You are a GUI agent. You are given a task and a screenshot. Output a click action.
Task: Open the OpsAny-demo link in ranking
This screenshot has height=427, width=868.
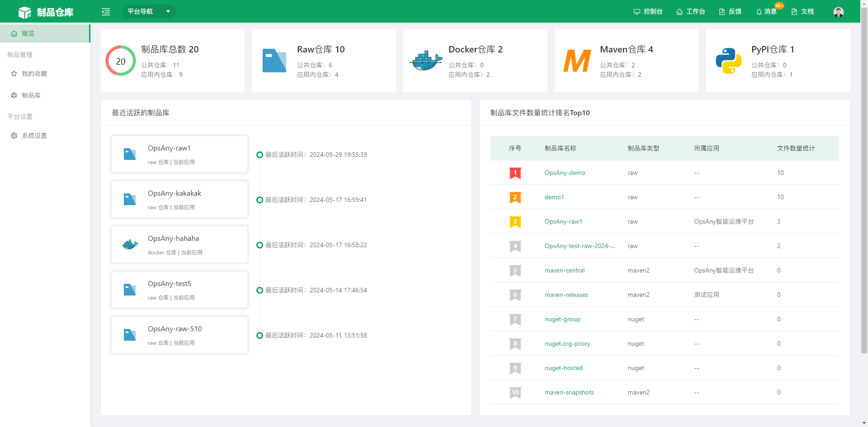(565, 173)
